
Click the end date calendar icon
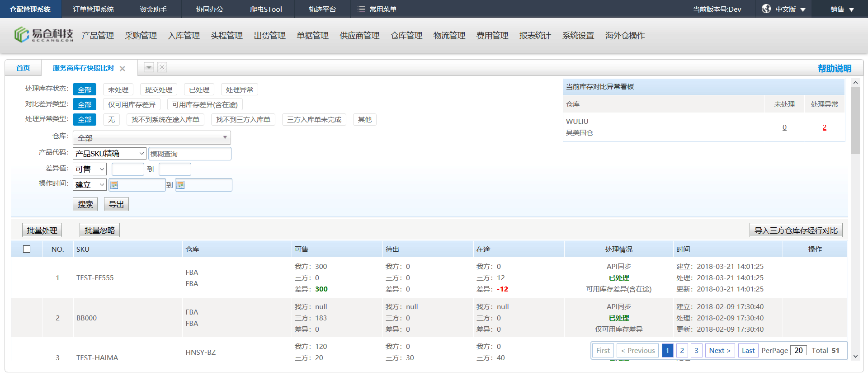181,185
